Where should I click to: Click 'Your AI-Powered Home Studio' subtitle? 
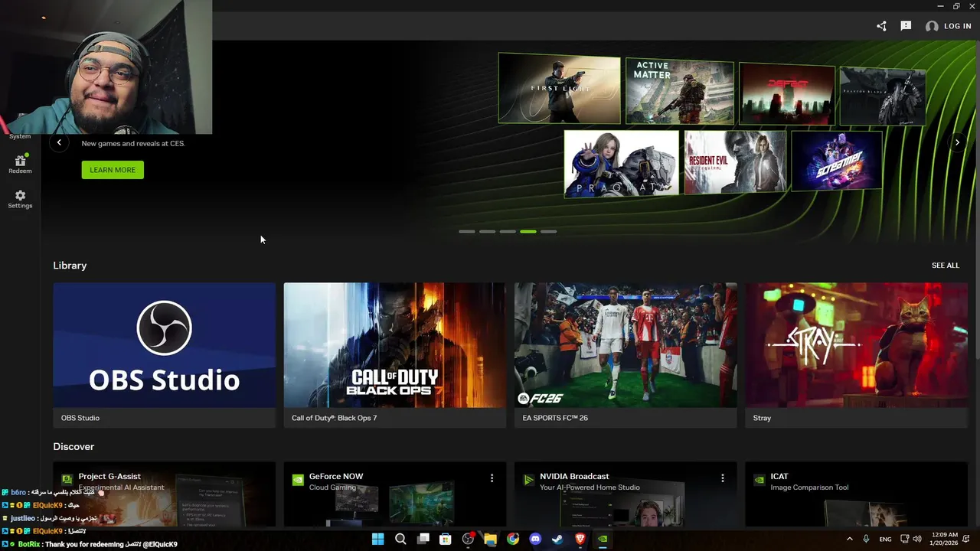click(x=590, y=487)
